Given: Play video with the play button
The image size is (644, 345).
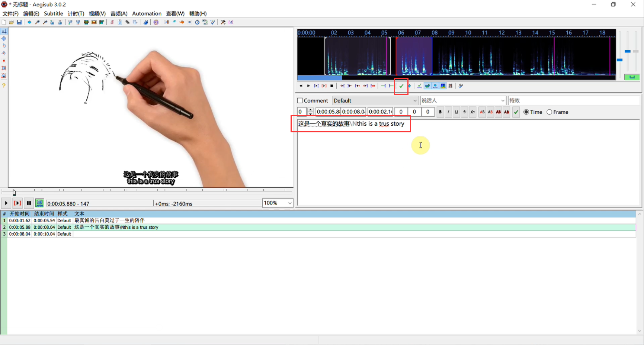Looking at the screenshot, I should [6, 203].
